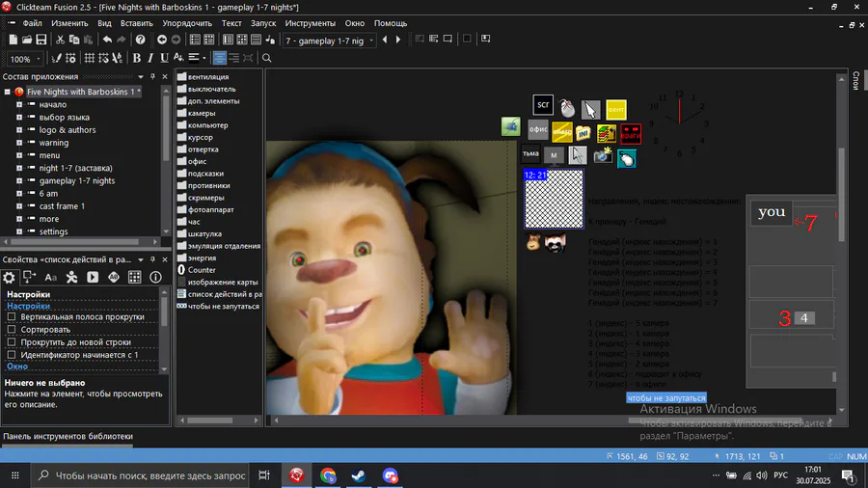Image resolution: width=868 pixels, height=488 pixels.
Task: Open the Movements tab icon in properties
Action: (x=71, y=277)
